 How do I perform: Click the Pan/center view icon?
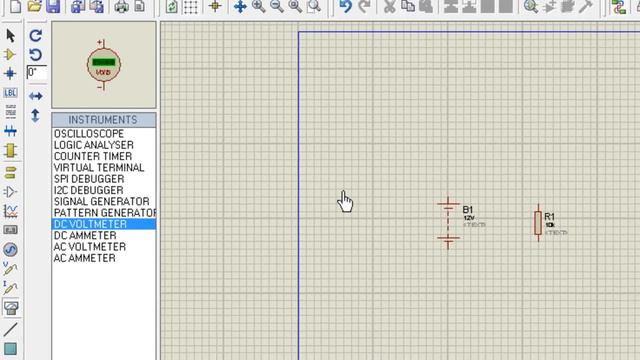pyautogui.click(x=240, y=6)
